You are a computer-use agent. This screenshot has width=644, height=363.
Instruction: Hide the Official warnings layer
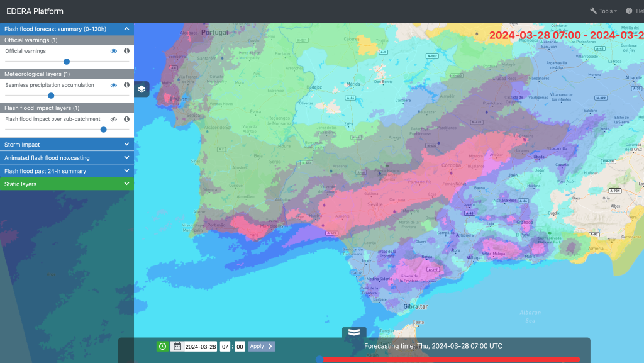[114, 51]
